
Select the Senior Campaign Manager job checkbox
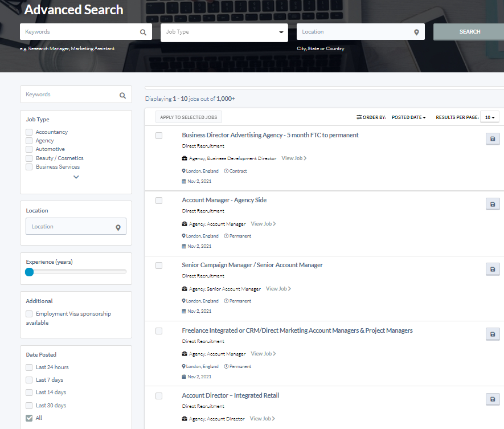coord(159,265)
